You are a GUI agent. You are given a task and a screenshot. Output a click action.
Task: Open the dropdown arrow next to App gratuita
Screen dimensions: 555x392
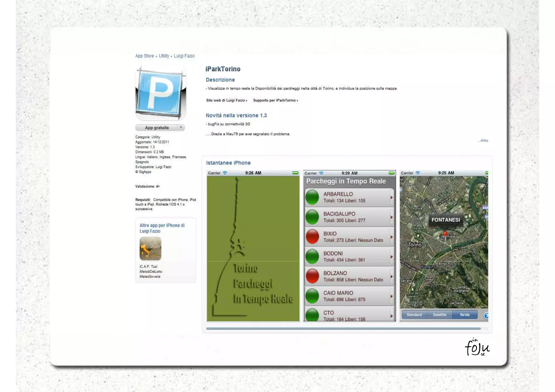tap(181, 127)
